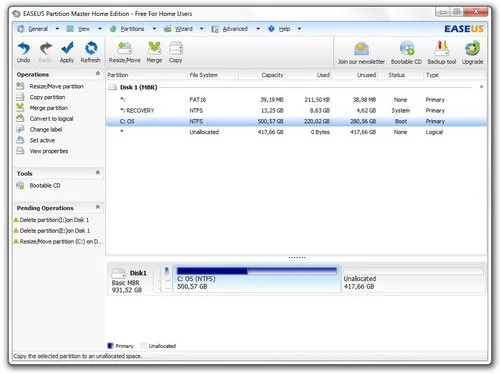
Task: Click Set active operation
Action: pos(42,140)
